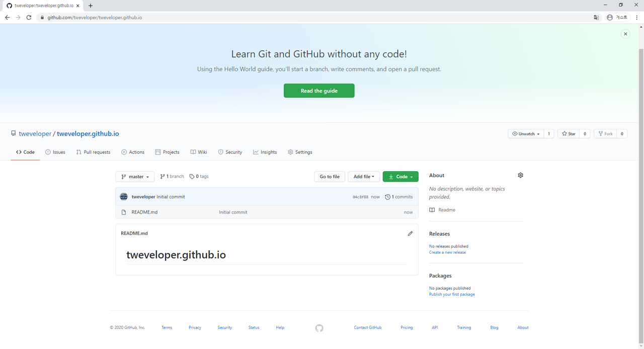Open About settings gear icon
Screen dimensions: 644x349
520,175
